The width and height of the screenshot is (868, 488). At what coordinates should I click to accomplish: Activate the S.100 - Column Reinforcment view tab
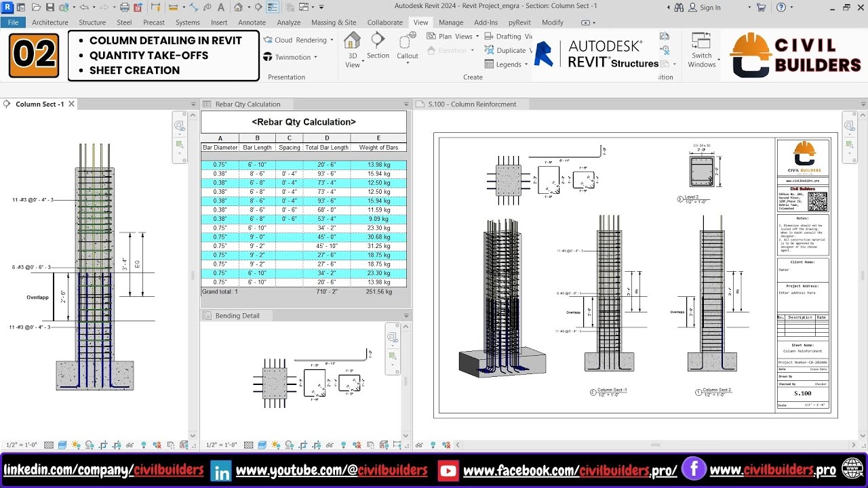472,104
